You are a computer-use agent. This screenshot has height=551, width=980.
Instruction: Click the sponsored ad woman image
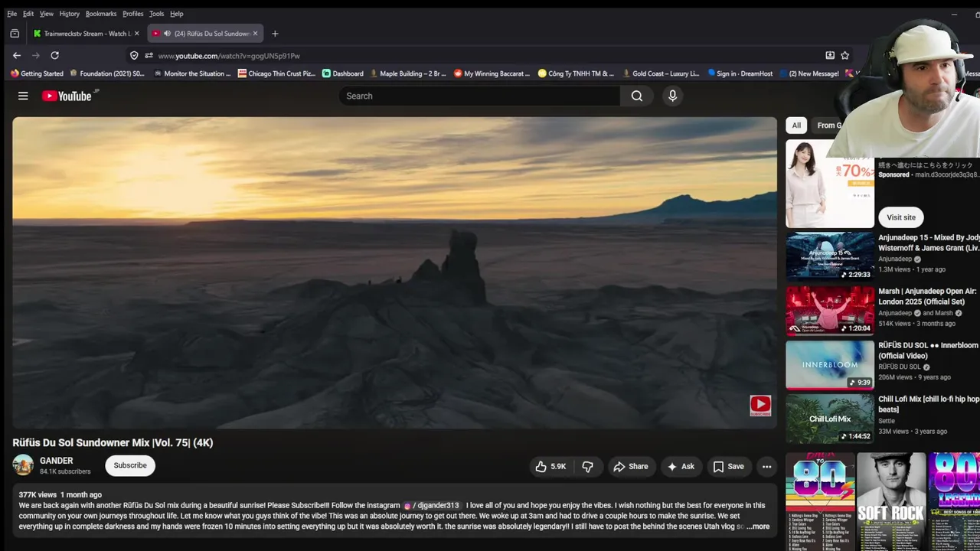[x=830, y=184]
